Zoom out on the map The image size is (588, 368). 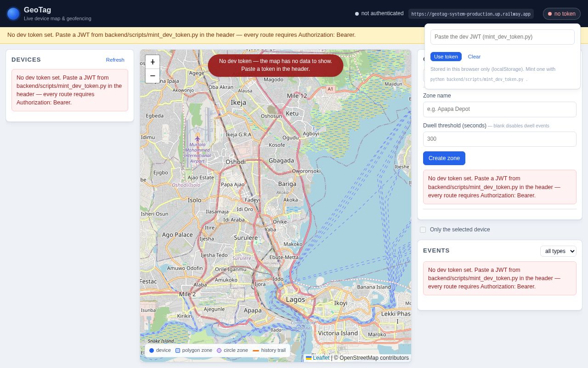153,76
